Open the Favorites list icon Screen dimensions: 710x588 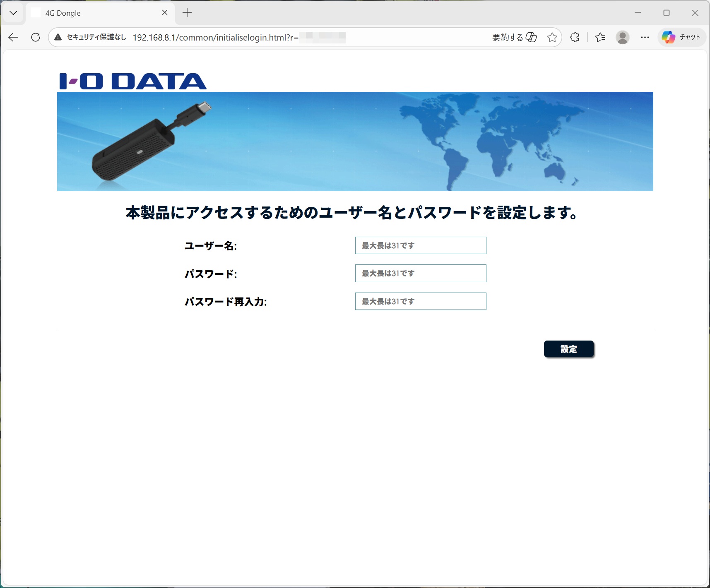point(600,37)
